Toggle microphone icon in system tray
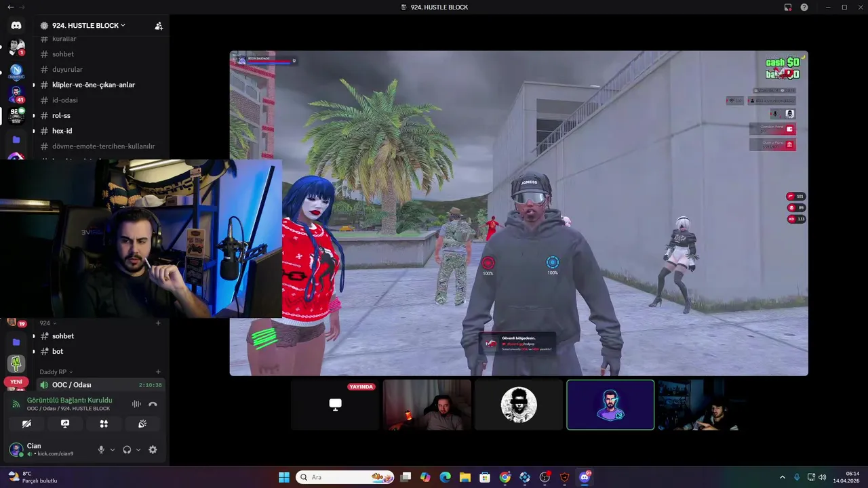 [x=797, y=477]
